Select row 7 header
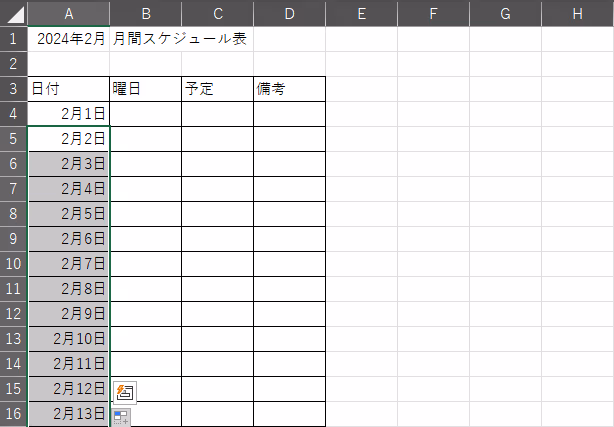 click(x=13, y=189)
